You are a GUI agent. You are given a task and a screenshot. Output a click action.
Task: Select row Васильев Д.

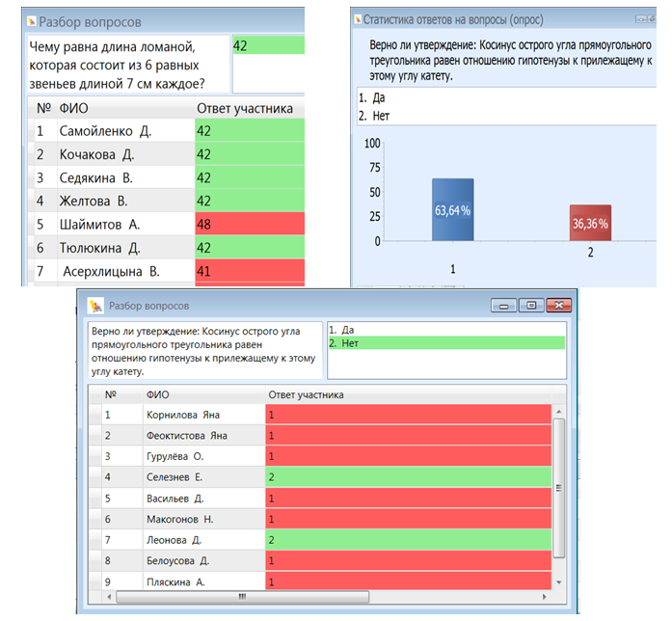(320, 498)
